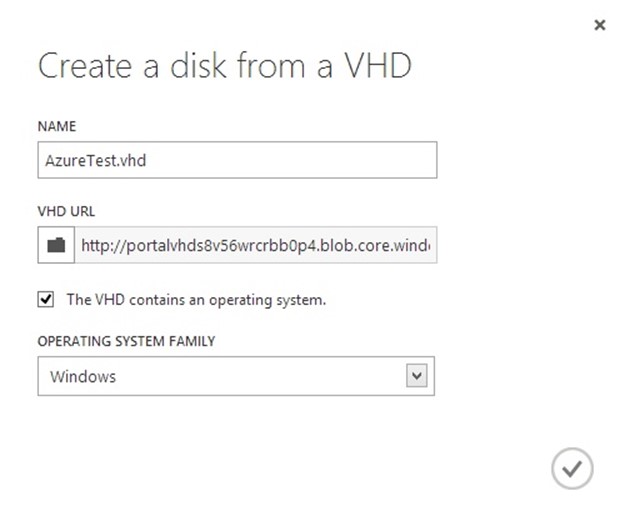
Task: Uncheck the VHD contains an operating system box
Action: click(46, 299)
